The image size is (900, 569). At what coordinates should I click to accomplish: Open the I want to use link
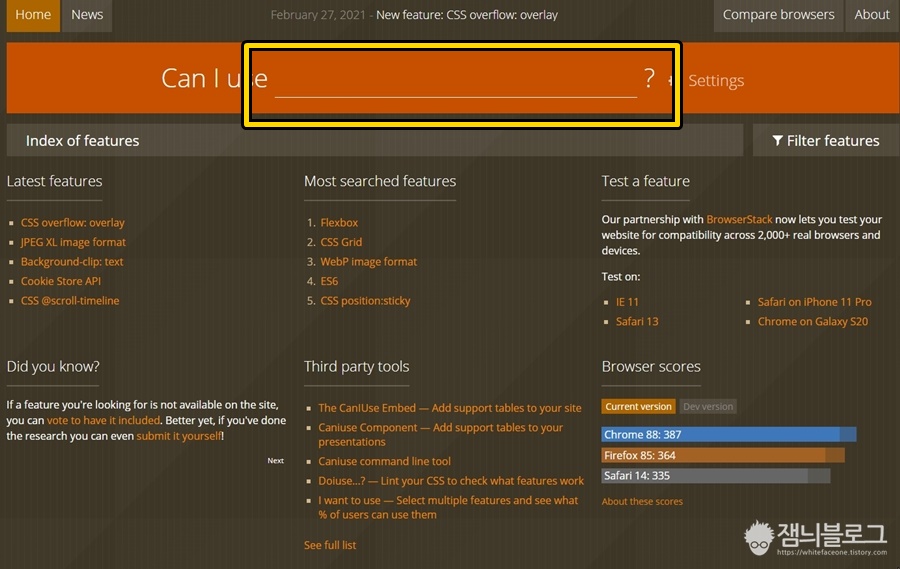pyautogui.click(x=448, y=507)
